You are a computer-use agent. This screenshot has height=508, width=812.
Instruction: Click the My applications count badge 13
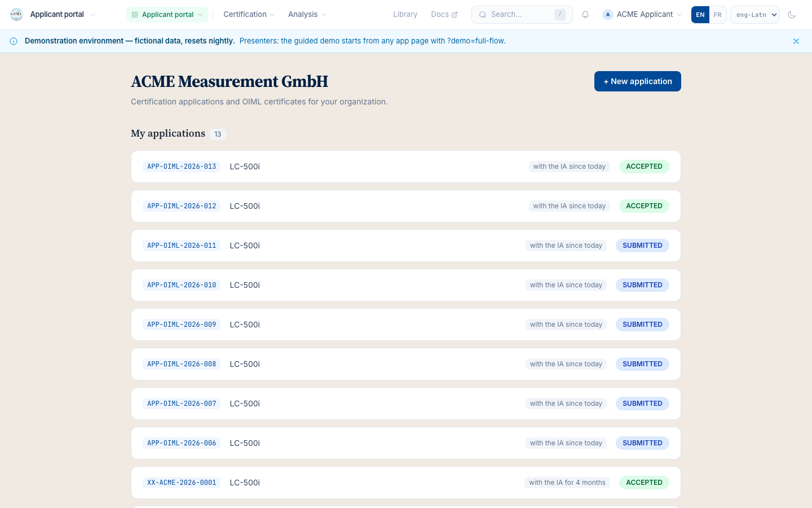pos(218,134)
